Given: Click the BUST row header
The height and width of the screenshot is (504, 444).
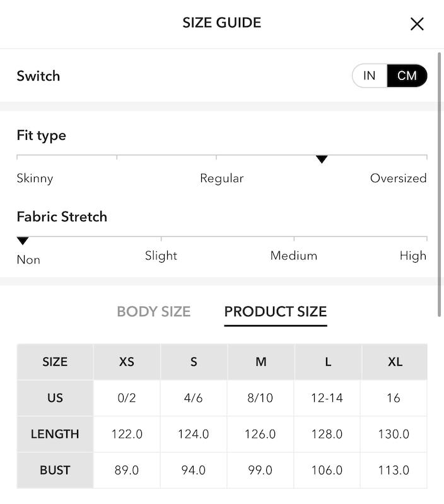Looking at the screenshot, I should (55, 470).
